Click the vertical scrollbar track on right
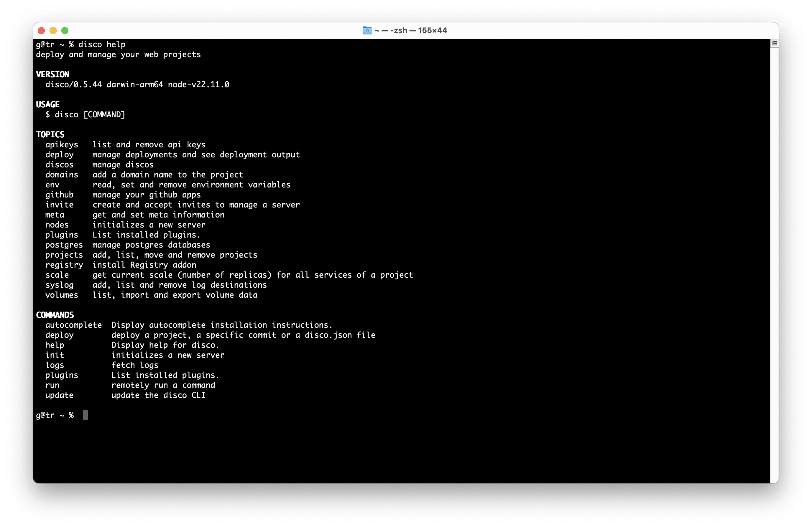812x527 pixels. coord(774,259)
